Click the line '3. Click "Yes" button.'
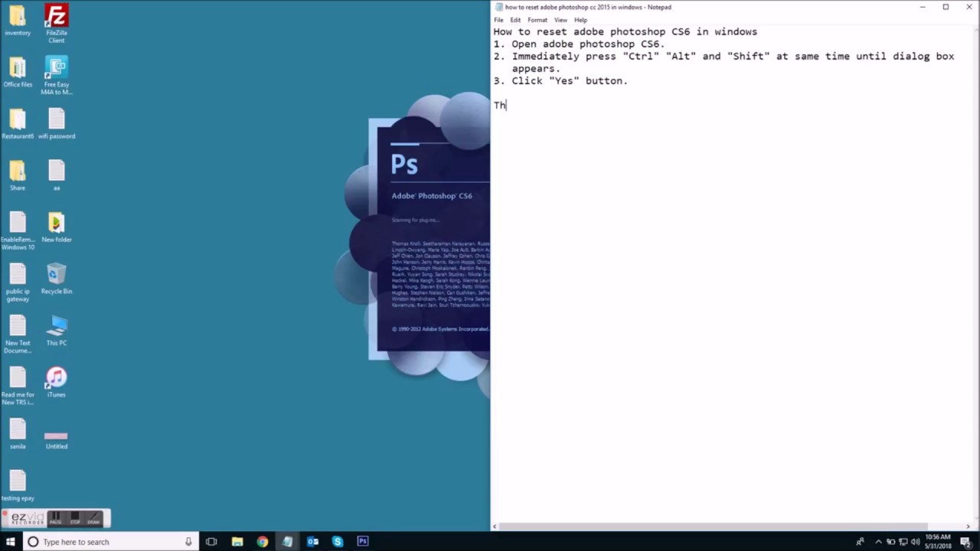Viewport: 980px width, 551px height. point(560,80)
